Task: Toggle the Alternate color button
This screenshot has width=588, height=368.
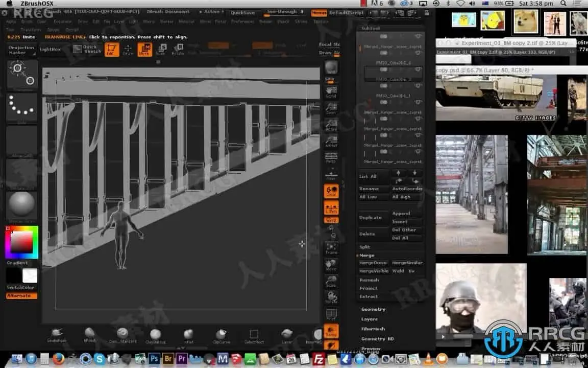Action: 22,296
